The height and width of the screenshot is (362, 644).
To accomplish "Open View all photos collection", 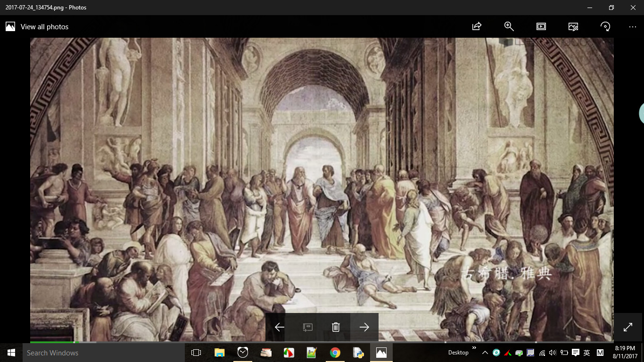I will tap(37, 27).
